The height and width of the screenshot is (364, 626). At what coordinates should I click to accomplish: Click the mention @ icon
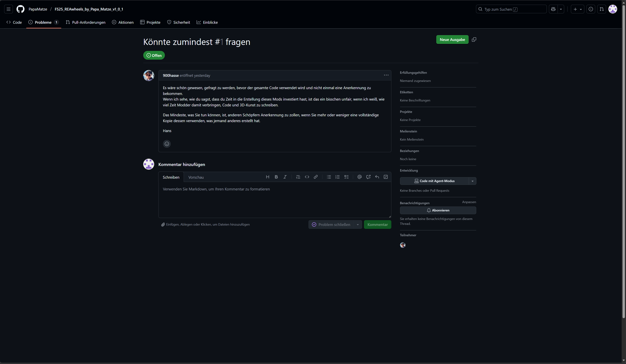pyautogui.click(x=359, y=177)
